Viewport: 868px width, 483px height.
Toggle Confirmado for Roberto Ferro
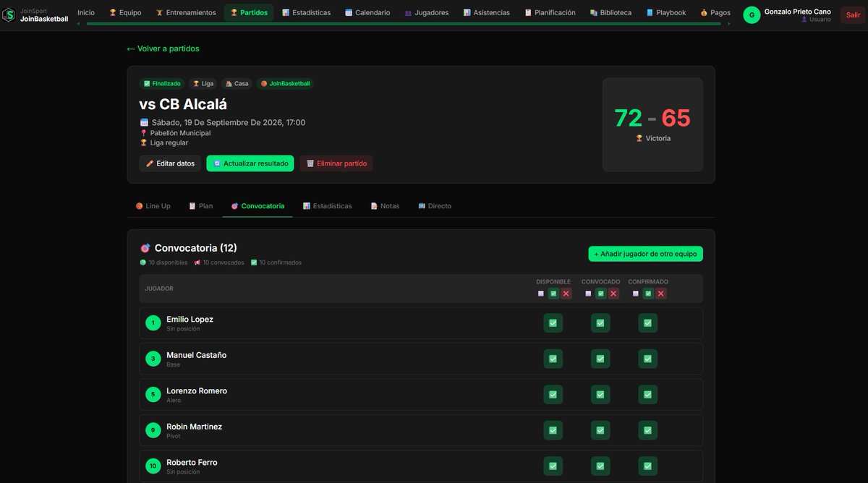pyautogui.click(x=647, y=466)
